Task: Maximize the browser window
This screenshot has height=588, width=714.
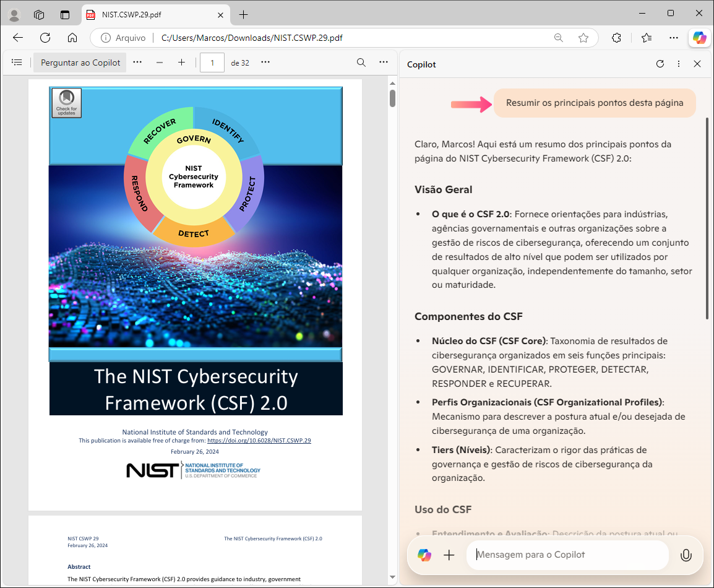Action: tap(671, 13)
